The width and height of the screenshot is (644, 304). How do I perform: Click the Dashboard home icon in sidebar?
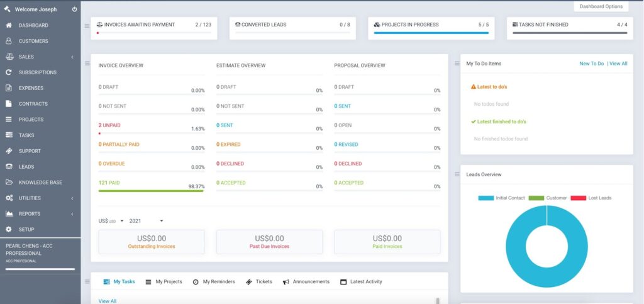(9, 26)
